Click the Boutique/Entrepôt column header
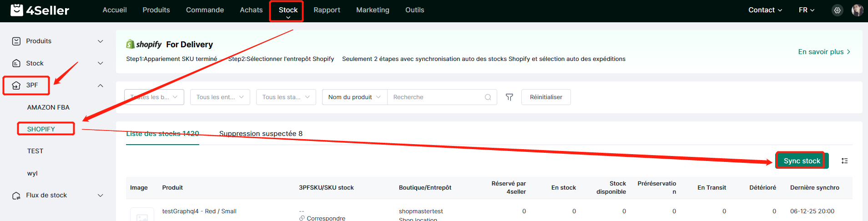This screenshot has width=868, height=221. pyautogui.click(x=425, y=188)
